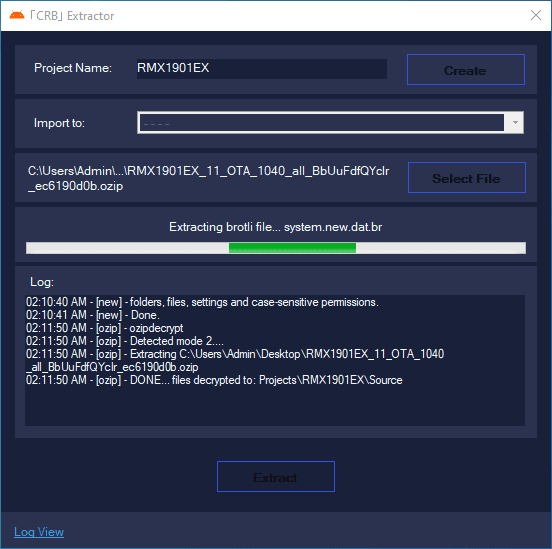The image size is (552, 549).
Task: Click the 'Extracting brotli file... system.new.dat.br' status
Action: (x=275, y=227)
